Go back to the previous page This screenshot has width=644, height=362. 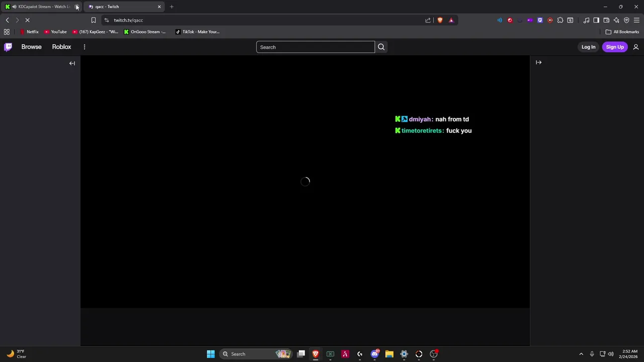tap(7, 20)
